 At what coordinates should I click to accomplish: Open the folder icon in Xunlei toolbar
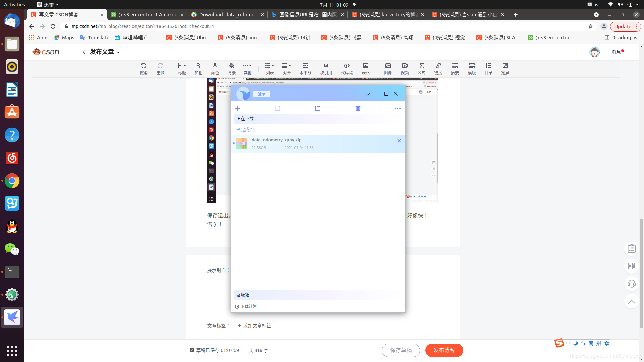(317, 108)
